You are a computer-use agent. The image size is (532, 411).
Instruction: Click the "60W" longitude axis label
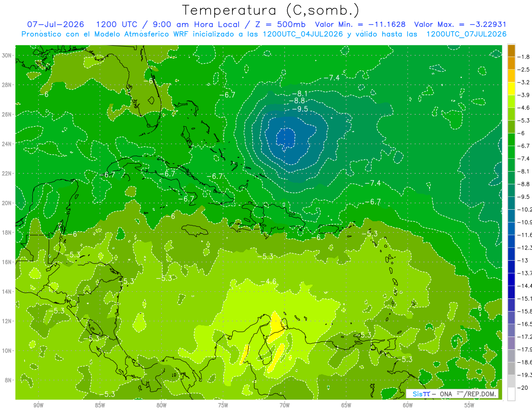pyautogui.click(x=408, y=405)
